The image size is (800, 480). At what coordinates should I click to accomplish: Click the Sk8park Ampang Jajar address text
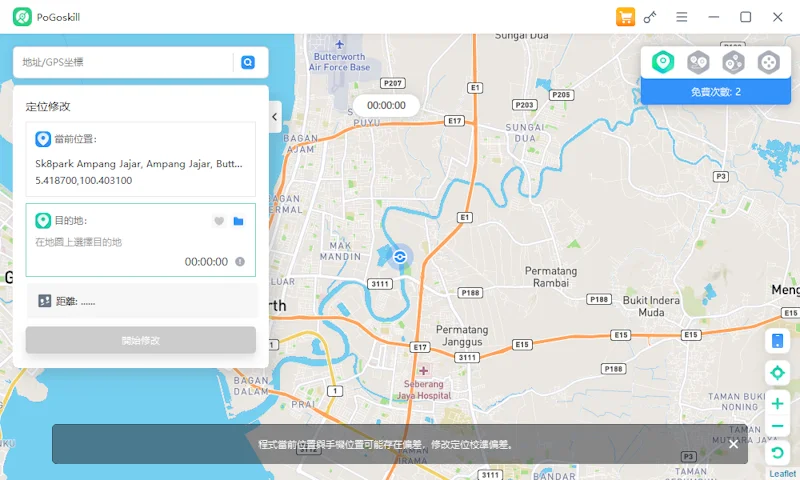pos(139,164)
